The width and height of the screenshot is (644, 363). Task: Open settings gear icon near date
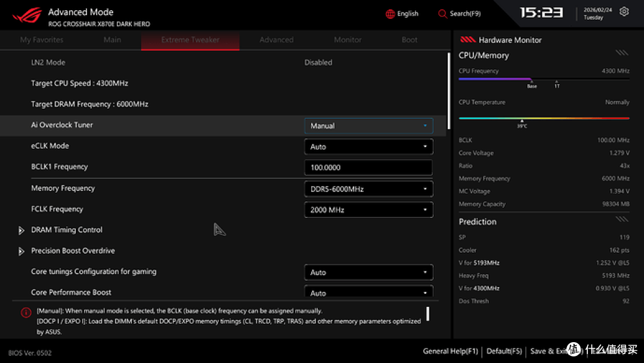624,11
